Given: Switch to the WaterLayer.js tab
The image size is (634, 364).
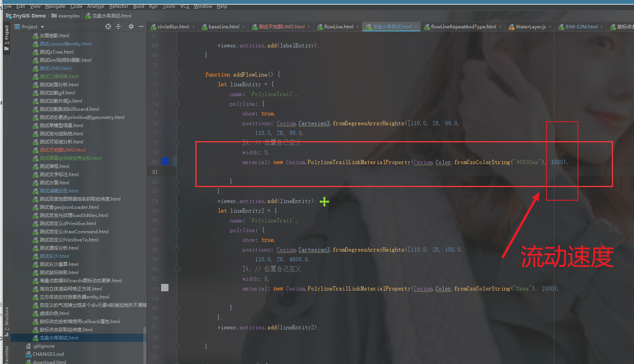Looking at the screenshot, I should (x=530, y=27).
